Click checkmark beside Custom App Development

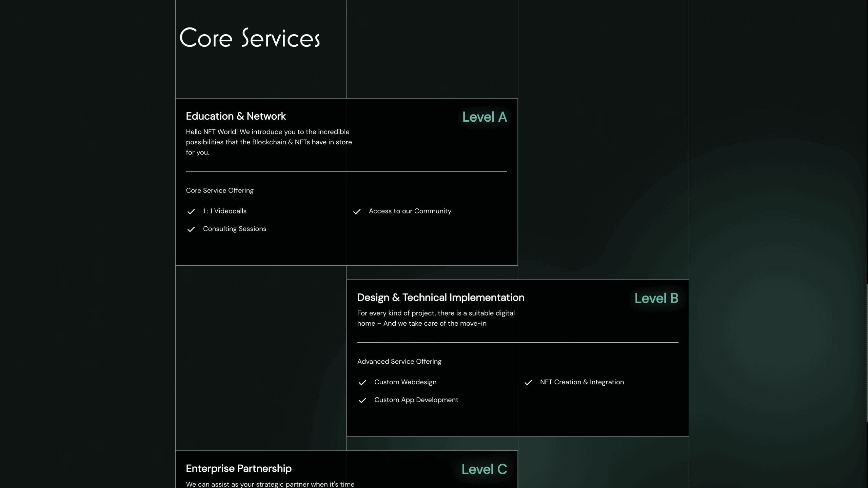362,400
